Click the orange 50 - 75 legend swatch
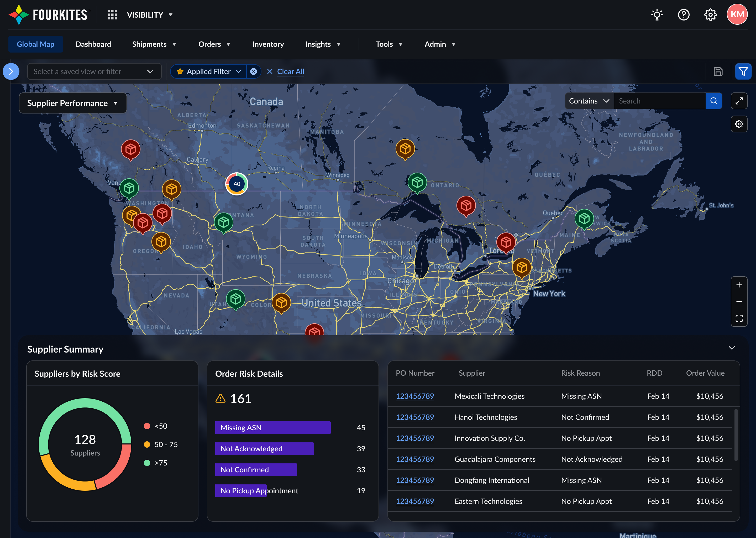The height and width of the screenshot is (538, 756). coord(147,444)
